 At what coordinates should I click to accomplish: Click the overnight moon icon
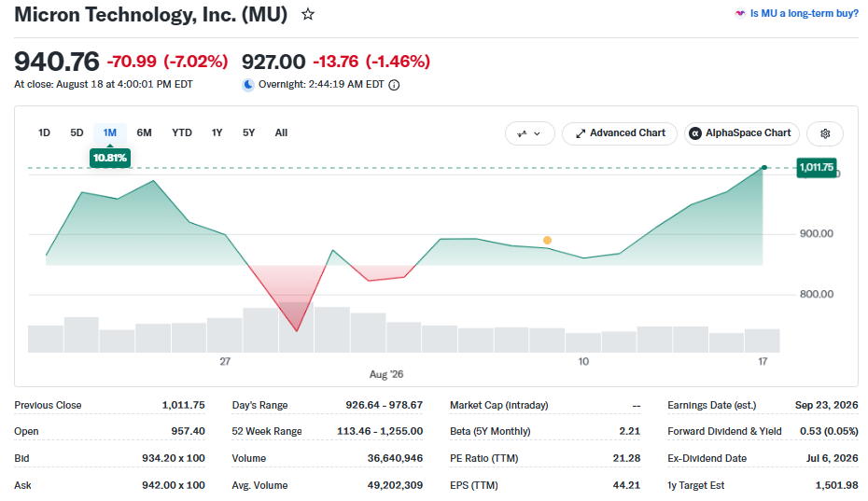(x=248, y=85)
